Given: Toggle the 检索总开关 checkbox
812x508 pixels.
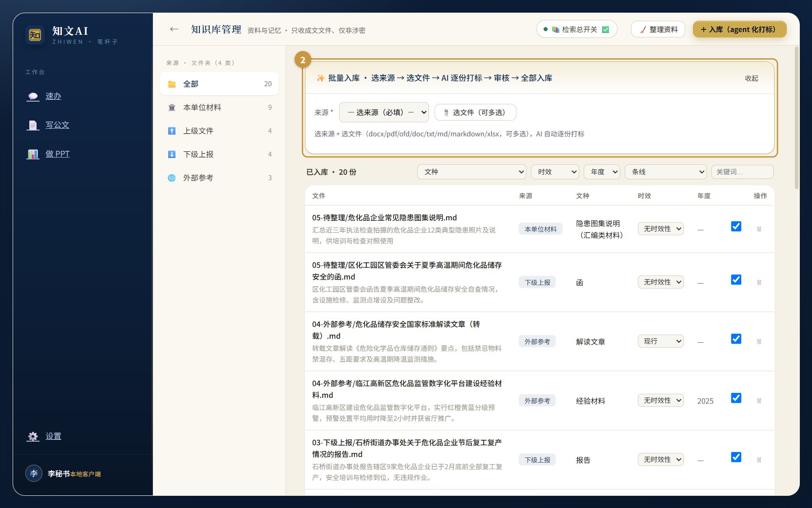Looking at the screenshot, I should (x=606, y=29).
